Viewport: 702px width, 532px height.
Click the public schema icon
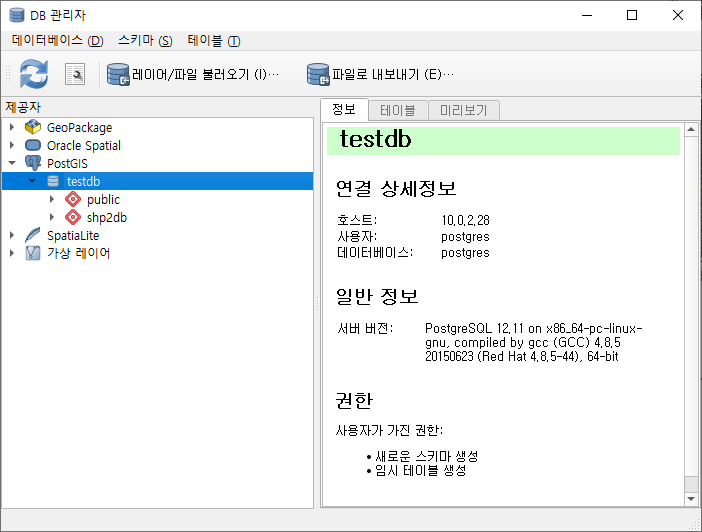(73, 199)
